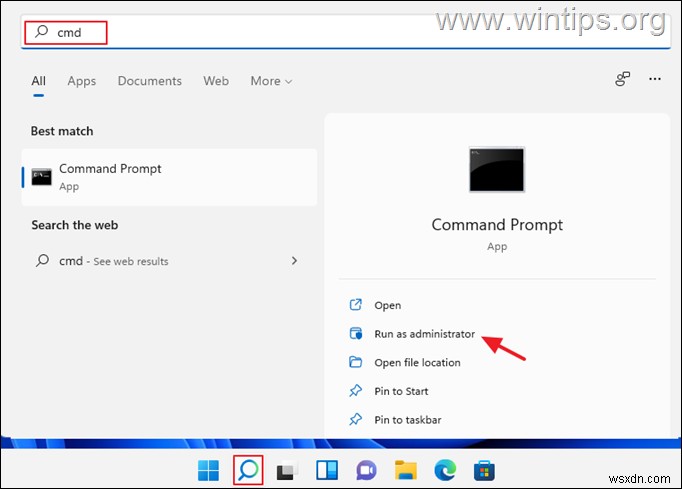Click the search magnifier icon in search box
682x489 pixels.
coord(42,32)
